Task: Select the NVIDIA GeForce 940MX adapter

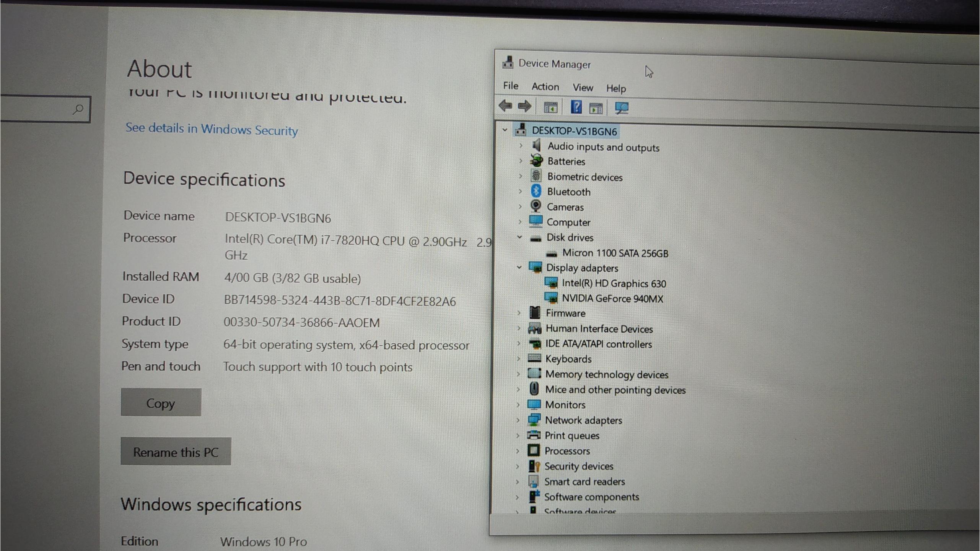Action: coord(612,299)
